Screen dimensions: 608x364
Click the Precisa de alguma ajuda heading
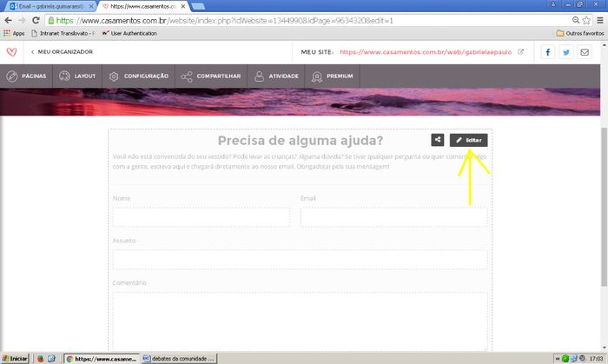[301, 141]
